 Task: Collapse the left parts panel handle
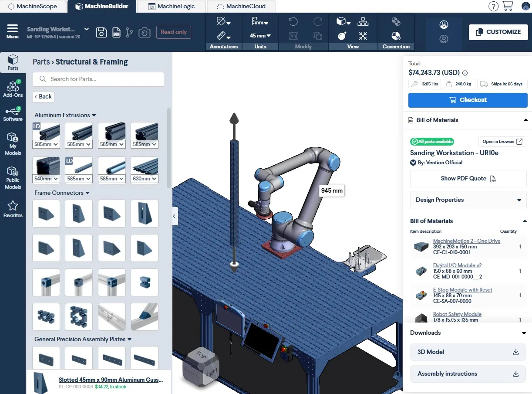pos(175,216)
